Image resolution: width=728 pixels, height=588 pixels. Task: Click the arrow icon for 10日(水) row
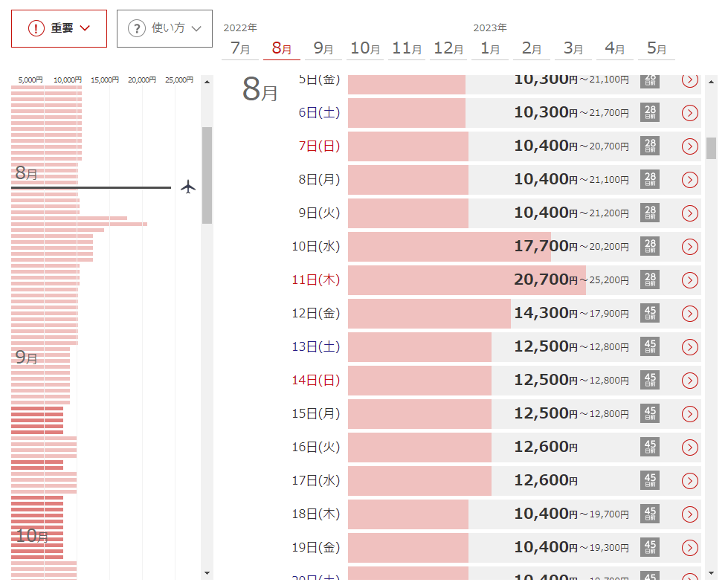[689, 247]
